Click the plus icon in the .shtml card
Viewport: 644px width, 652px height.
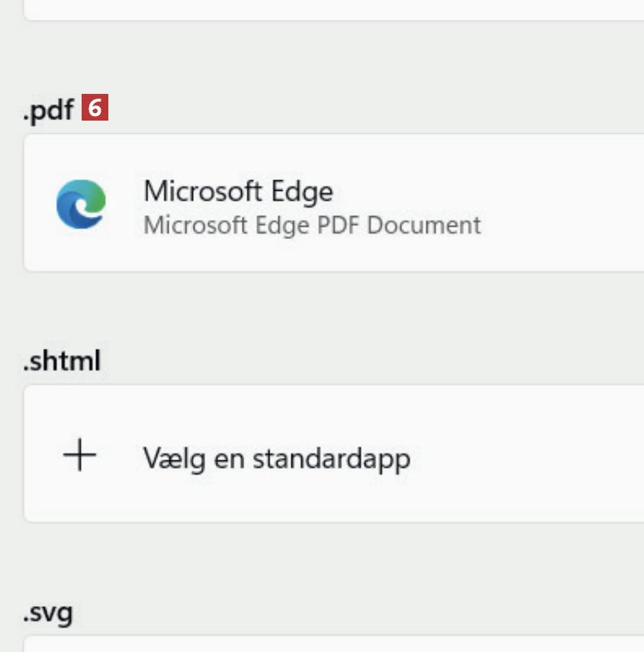click(x=79, y=456)
